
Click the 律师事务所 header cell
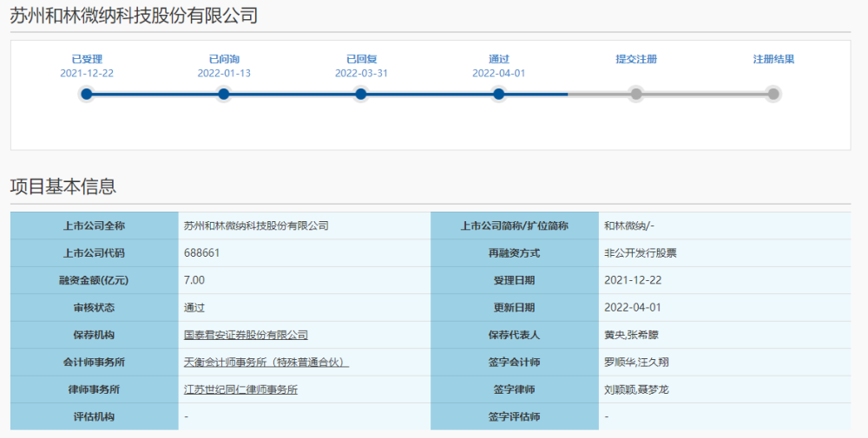[94, 390]
